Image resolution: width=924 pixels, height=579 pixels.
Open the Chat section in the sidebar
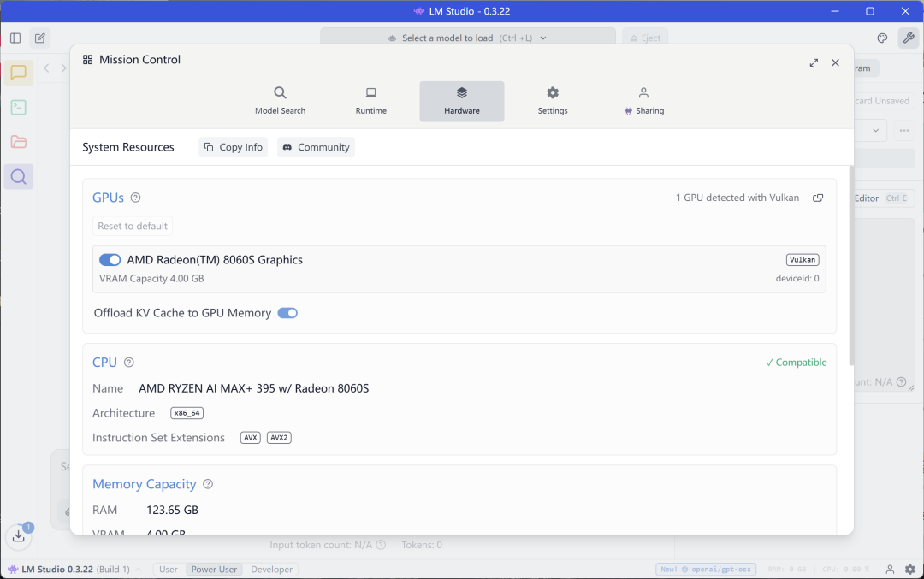coord(18,73)
